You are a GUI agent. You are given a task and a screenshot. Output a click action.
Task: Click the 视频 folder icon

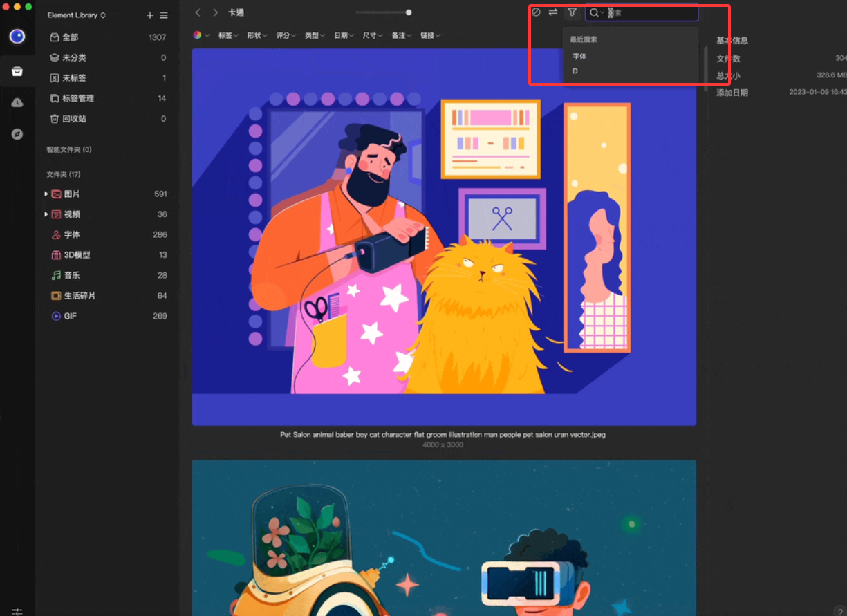57,214
